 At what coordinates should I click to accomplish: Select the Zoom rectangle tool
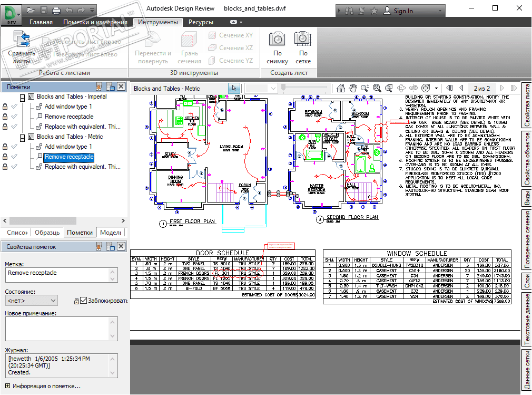[x=389, y=88]
